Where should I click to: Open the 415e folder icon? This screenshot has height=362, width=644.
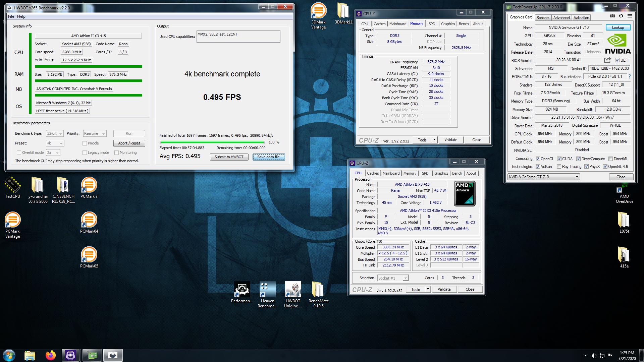click(x=624, y=257)
